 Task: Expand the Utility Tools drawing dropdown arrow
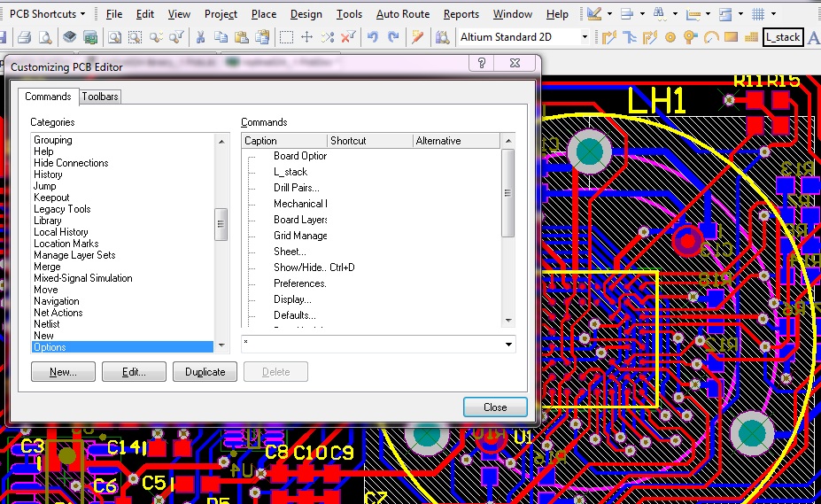pyautogui.click(x=609, y=13)
